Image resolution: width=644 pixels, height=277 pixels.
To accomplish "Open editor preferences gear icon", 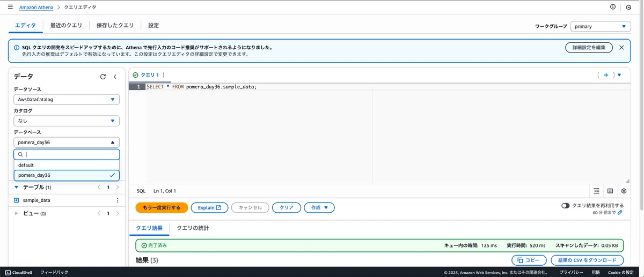I will [624, 191].
